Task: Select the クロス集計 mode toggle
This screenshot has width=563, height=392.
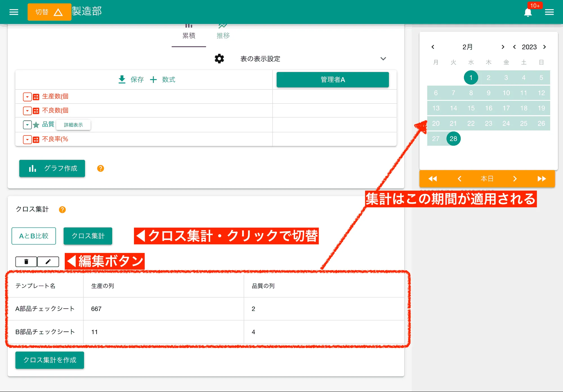Action: click(x=88, y=236)
